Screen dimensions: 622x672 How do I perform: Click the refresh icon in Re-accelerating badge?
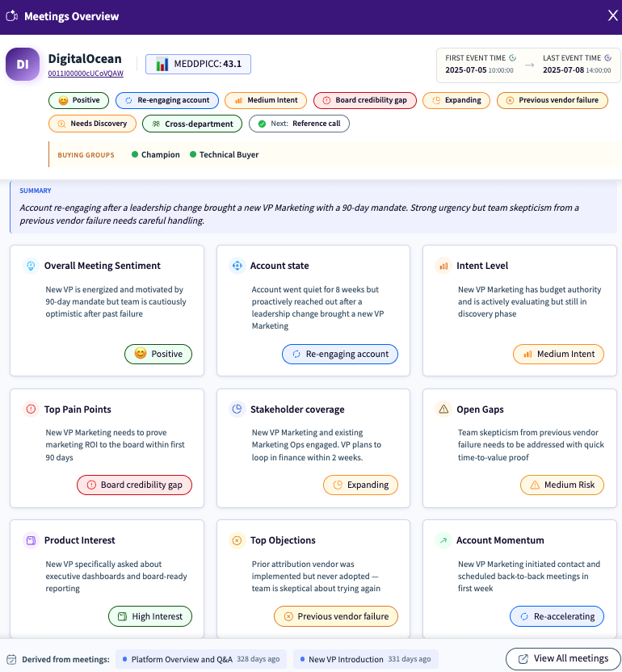click(524, 616)
